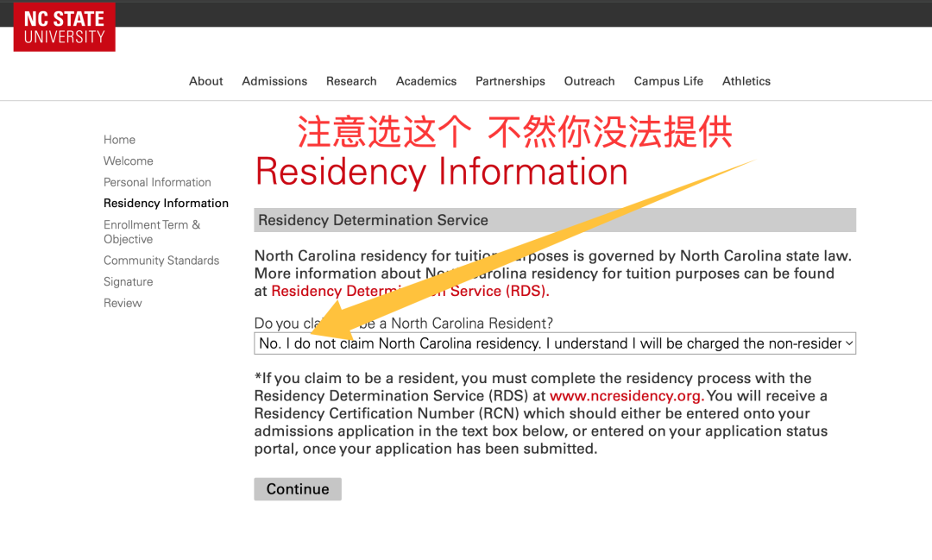Follow the www.ncresidency.org link
932x560 pixels.
click(x=627, y=396)
